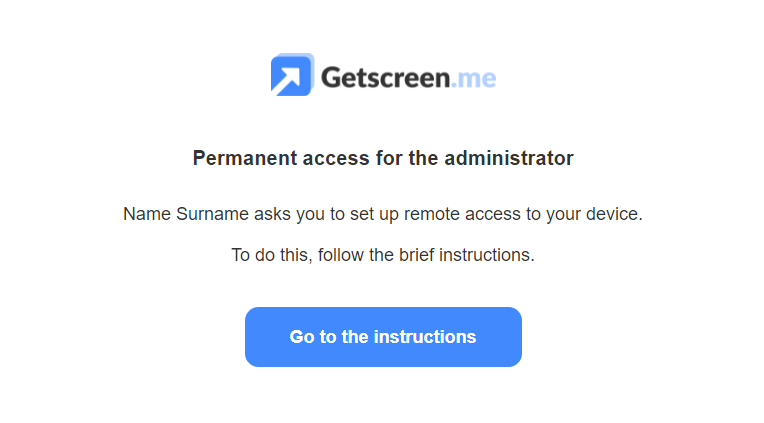Viewport: 764px width, 423px height.
Task: Click the letter G of Getscreen wordmark
Action: click(331, 78)
